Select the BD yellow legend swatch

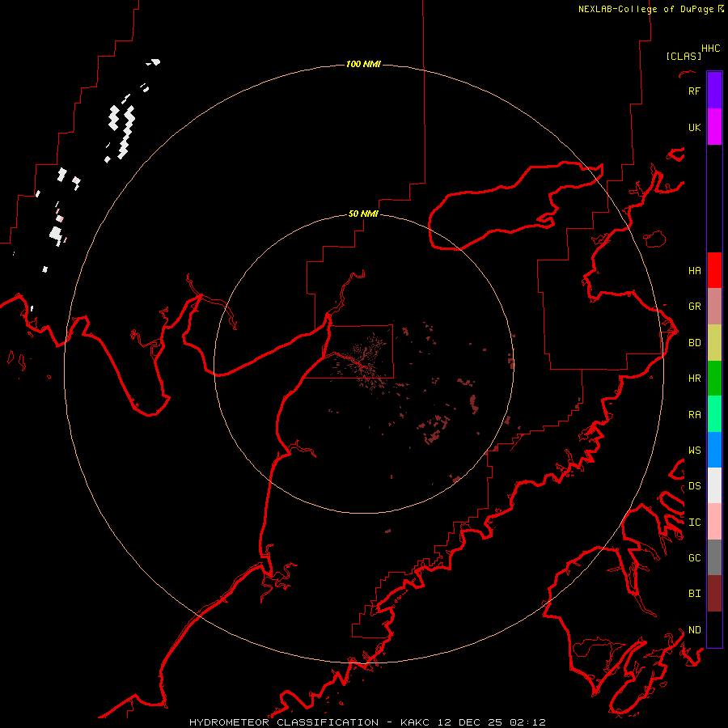(x=714, y=343)
